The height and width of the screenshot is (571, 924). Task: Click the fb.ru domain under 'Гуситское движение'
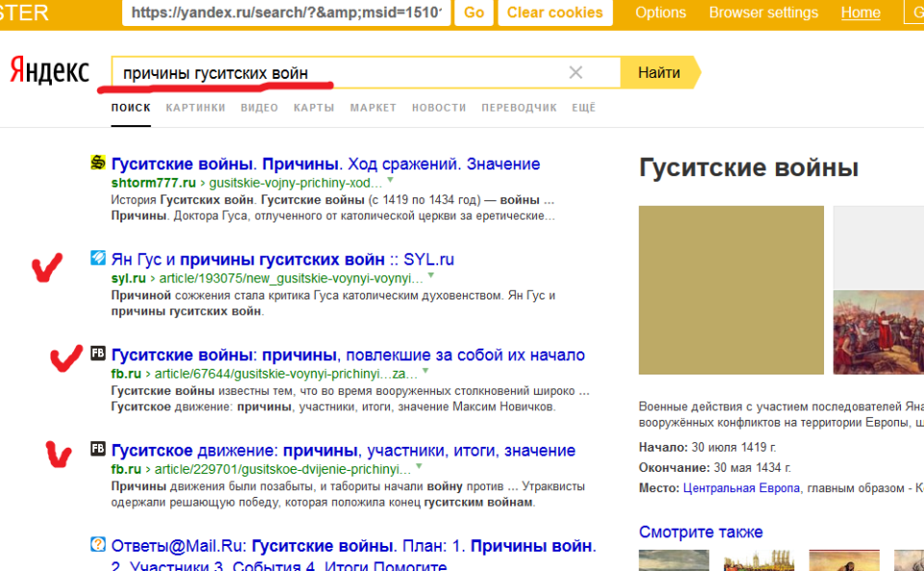point(126,469)
